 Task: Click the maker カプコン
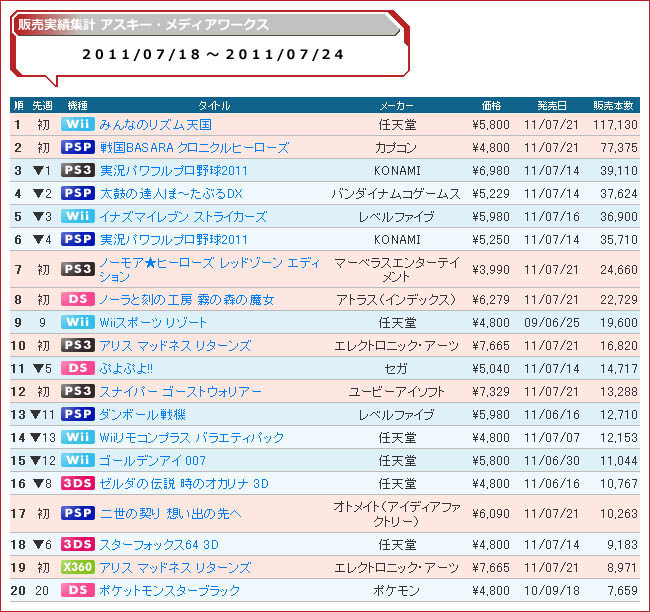(396, 148)
